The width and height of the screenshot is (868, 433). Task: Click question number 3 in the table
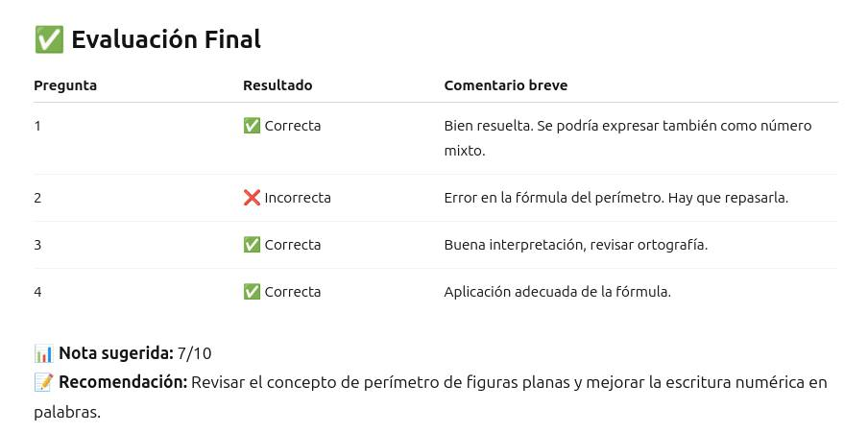point(37,245)
